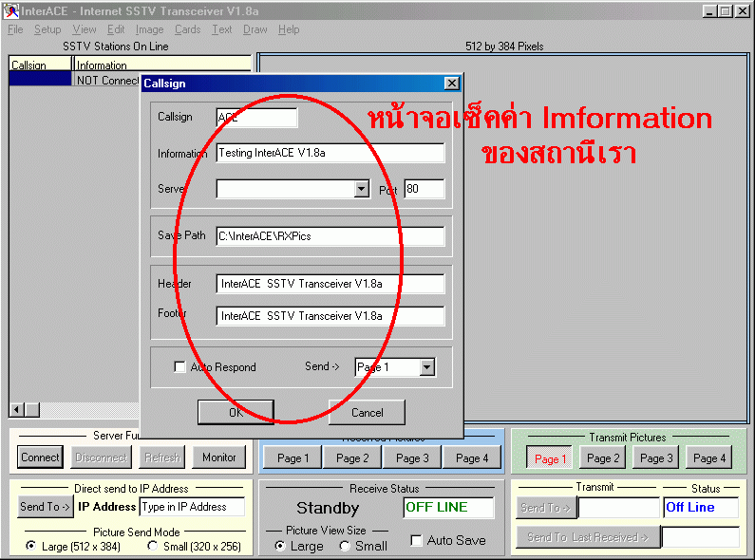Open received pictures Page 1
The image size is (755, 560).
pyautogui.click(x=293, y=458)
